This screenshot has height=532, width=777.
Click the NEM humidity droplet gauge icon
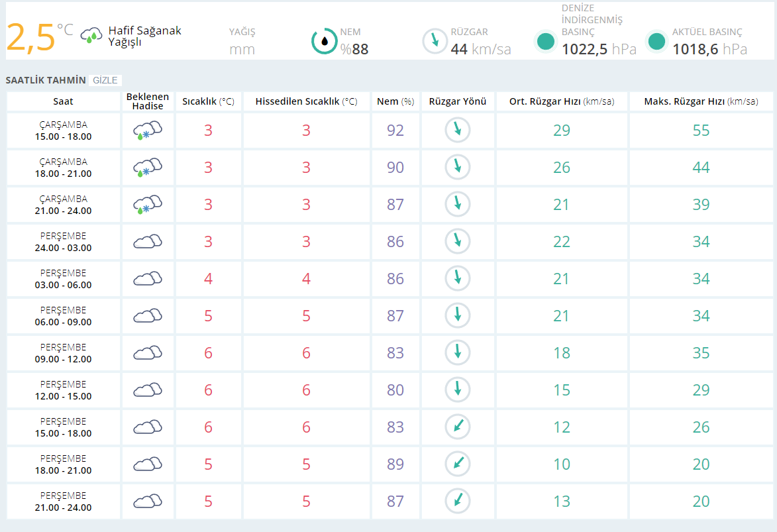(324, 41)
